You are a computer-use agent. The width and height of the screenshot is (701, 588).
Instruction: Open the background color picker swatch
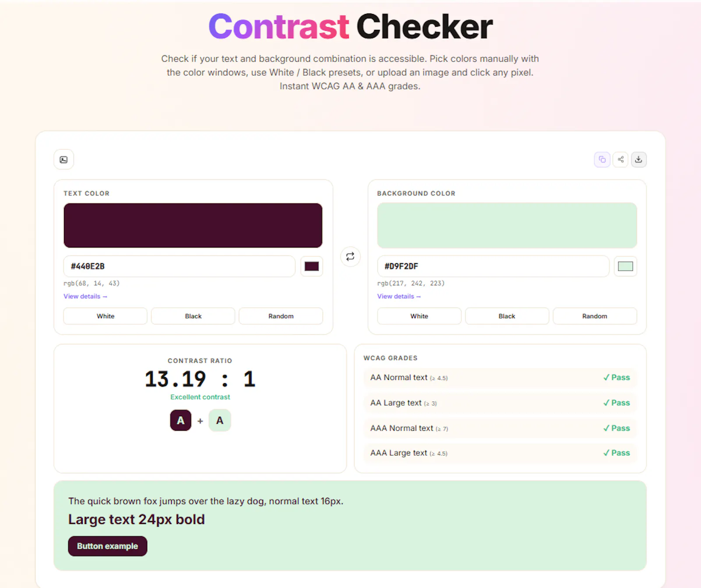point(625,266)
